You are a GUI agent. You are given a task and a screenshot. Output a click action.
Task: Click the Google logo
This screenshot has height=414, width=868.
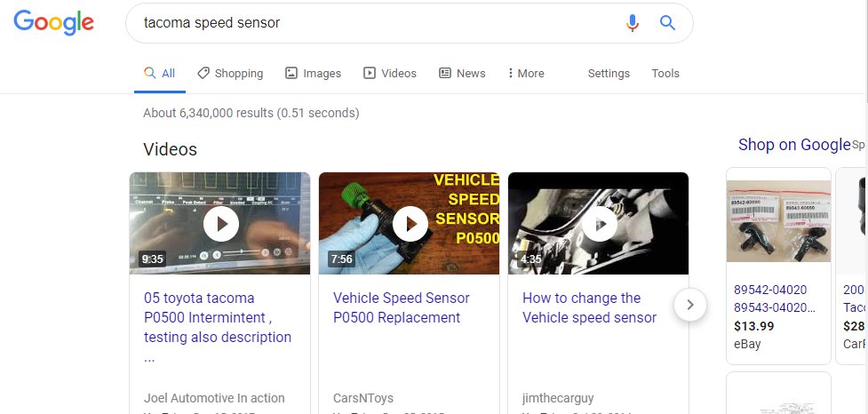click(x=53, y=23)
